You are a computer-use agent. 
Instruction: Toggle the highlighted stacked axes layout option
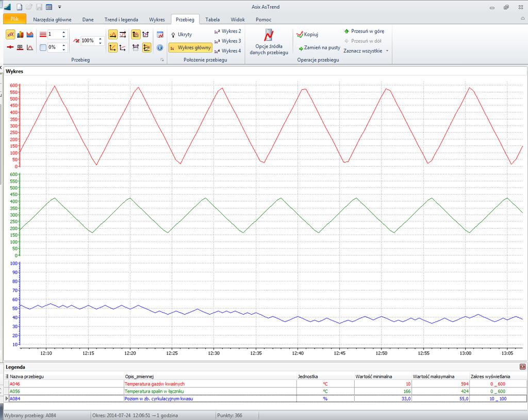coord(146,47)
